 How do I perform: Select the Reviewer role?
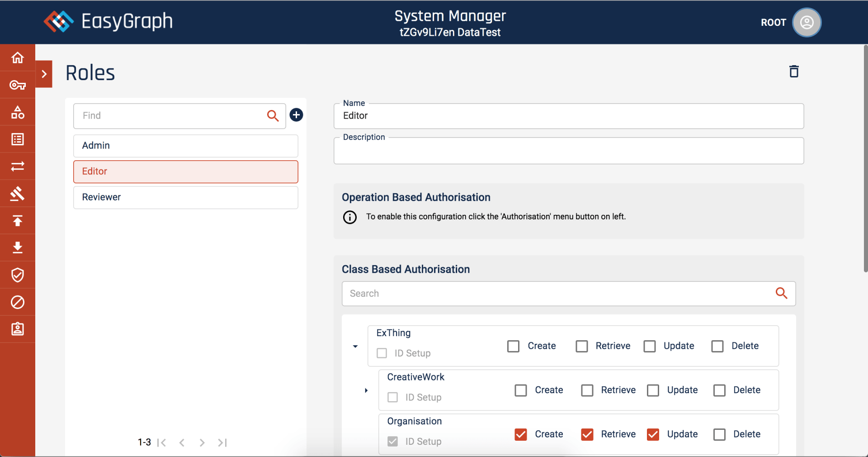(185, 197)
